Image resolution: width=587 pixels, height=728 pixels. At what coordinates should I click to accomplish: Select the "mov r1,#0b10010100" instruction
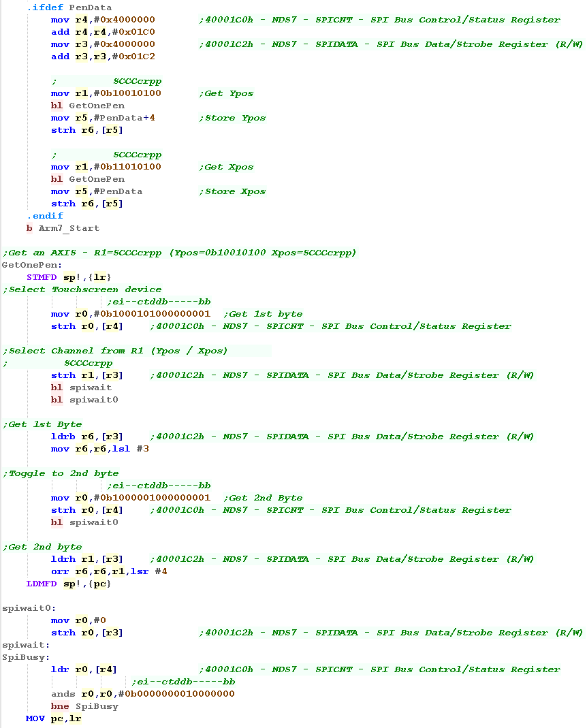106,93
